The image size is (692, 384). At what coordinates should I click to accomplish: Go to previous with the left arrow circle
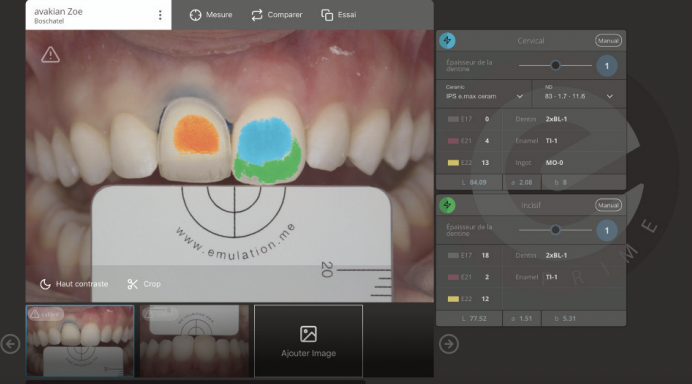pyautogui.click(x=10, y=344)
